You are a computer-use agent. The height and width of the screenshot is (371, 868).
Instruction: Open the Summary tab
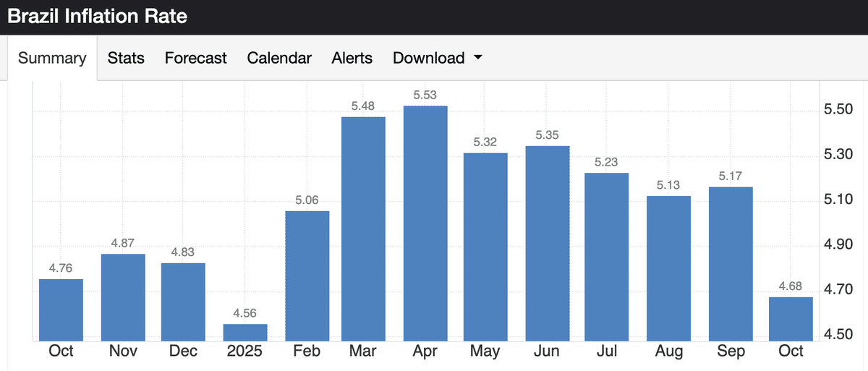coord(52,58)
